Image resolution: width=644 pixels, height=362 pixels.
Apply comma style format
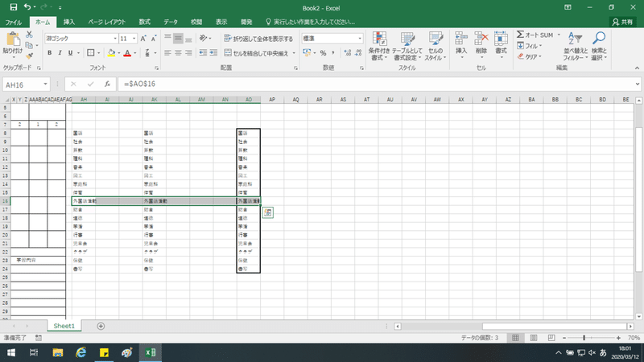coord(332,53)
